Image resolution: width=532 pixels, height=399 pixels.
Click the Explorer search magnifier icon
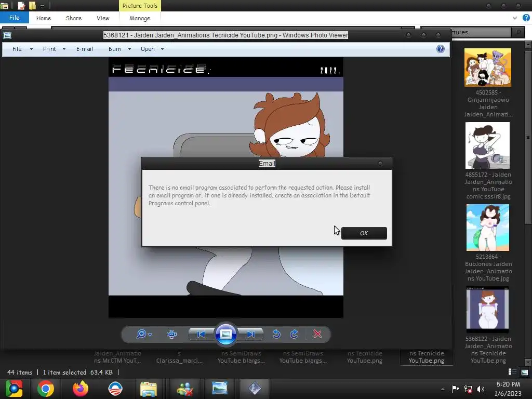pyautogui.click(x=518, y=32)
